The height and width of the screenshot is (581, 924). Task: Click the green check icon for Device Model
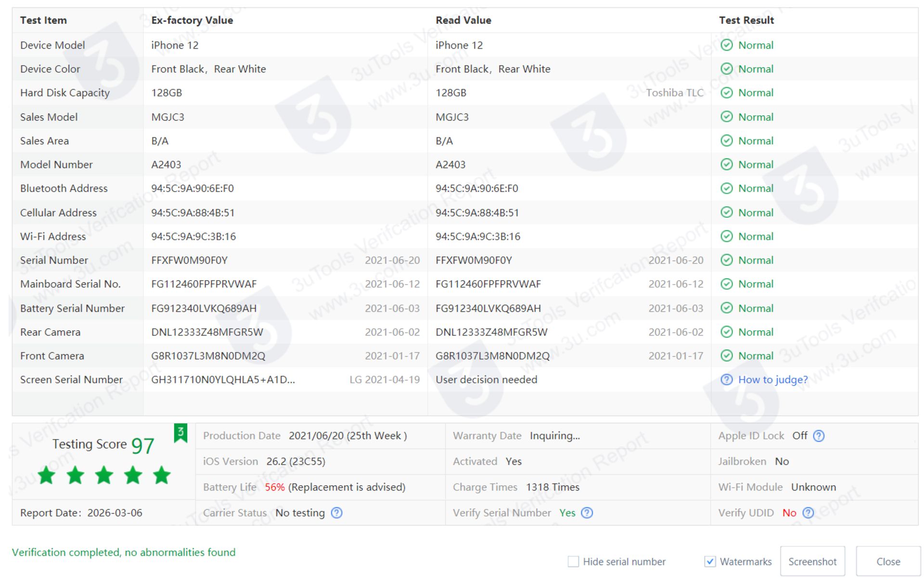(726, 45)
